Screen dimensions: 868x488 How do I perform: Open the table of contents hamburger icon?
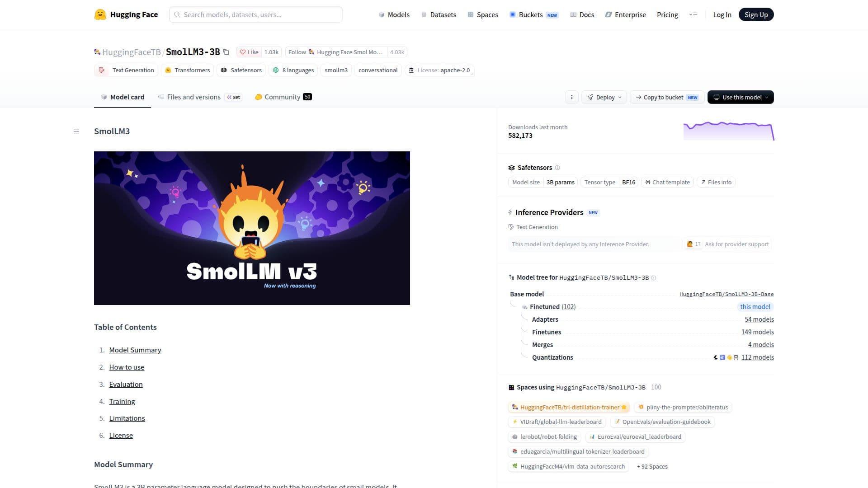tap(76, 131)
